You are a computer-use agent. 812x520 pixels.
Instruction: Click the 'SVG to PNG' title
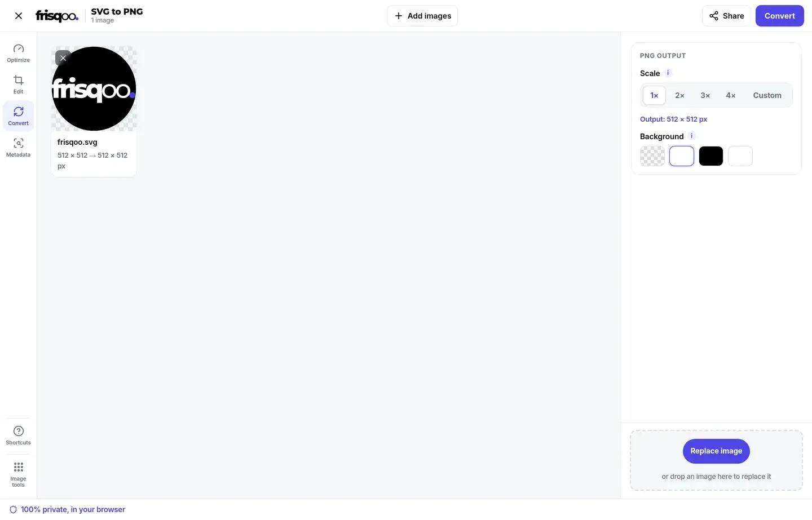tap(117, 11)
